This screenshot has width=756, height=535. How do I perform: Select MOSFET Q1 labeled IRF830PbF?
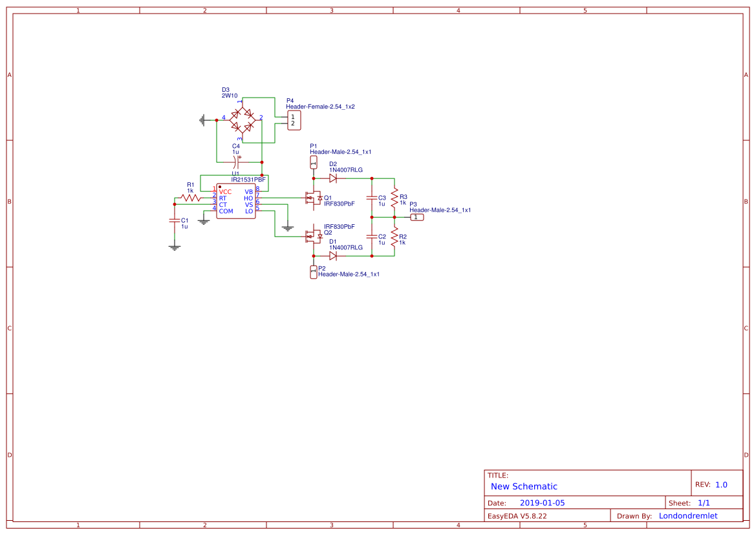click(x=313, y=198)
